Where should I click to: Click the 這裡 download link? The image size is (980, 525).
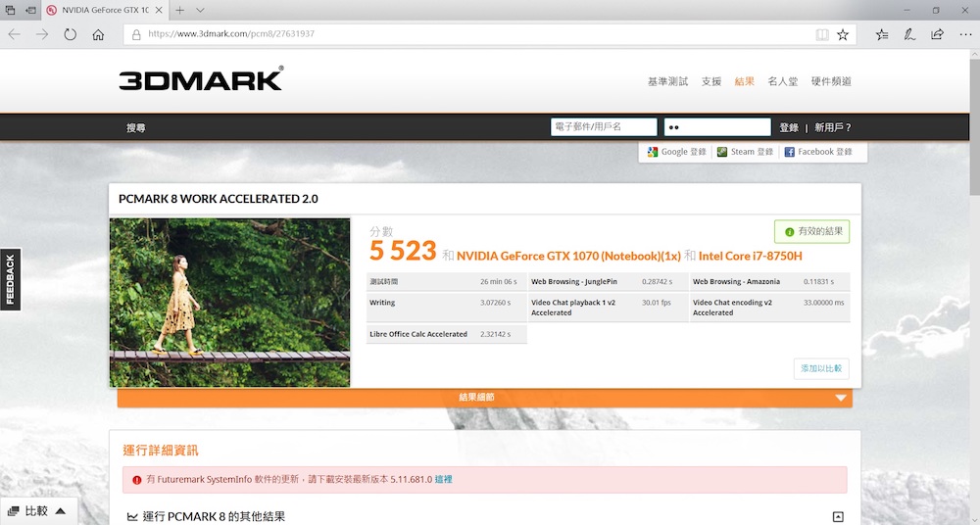[443, 479]
